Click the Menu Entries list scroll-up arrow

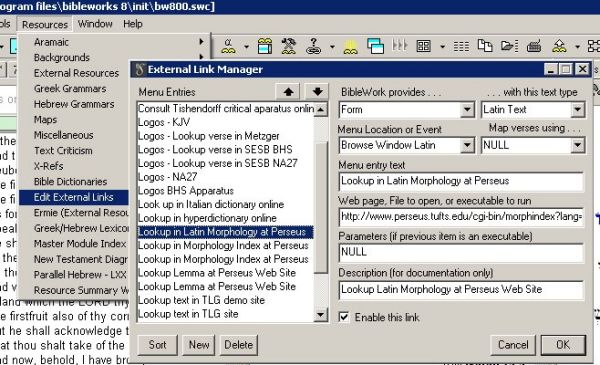[x=321, y=109]
